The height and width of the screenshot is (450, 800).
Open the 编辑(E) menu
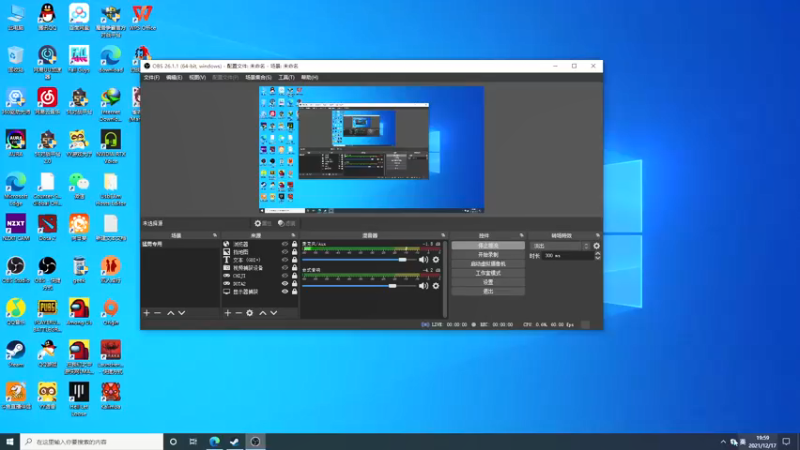(x=174, y=78)
